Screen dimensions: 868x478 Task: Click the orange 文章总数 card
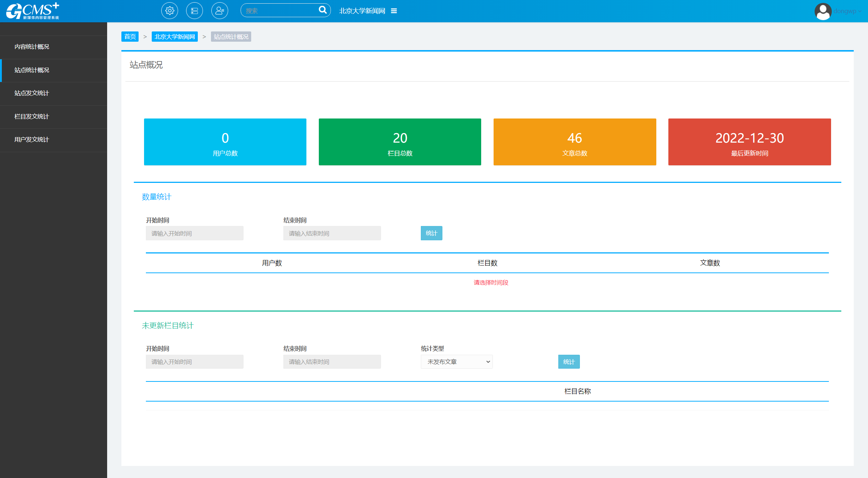[574, 142]
